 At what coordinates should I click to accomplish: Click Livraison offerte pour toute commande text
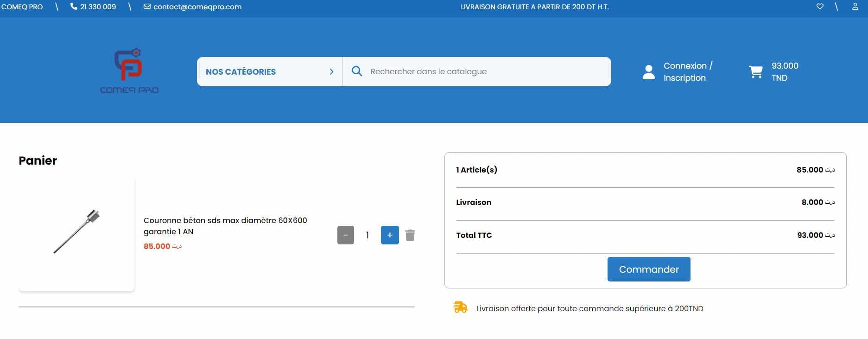pos(589,308)
